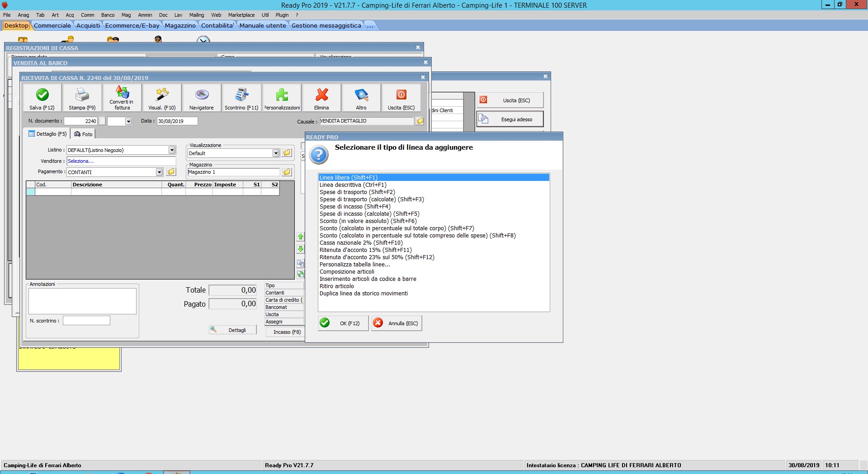
Task: Open Visual. (F10) wand tool
Action: pos(162,98)
